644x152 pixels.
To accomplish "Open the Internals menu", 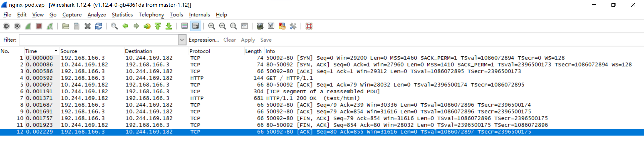I will pyautogui.click(x=200, y=15).
